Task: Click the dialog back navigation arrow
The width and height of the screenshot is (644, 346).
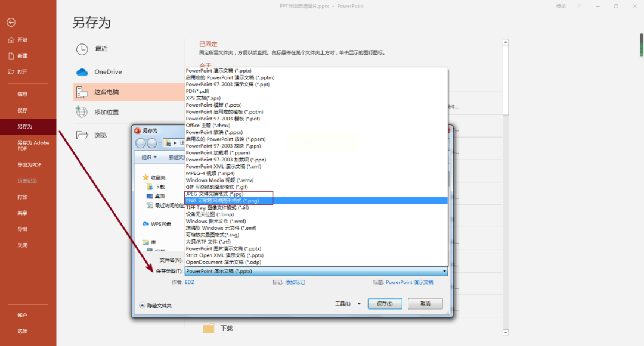Action: pos(141,143)
